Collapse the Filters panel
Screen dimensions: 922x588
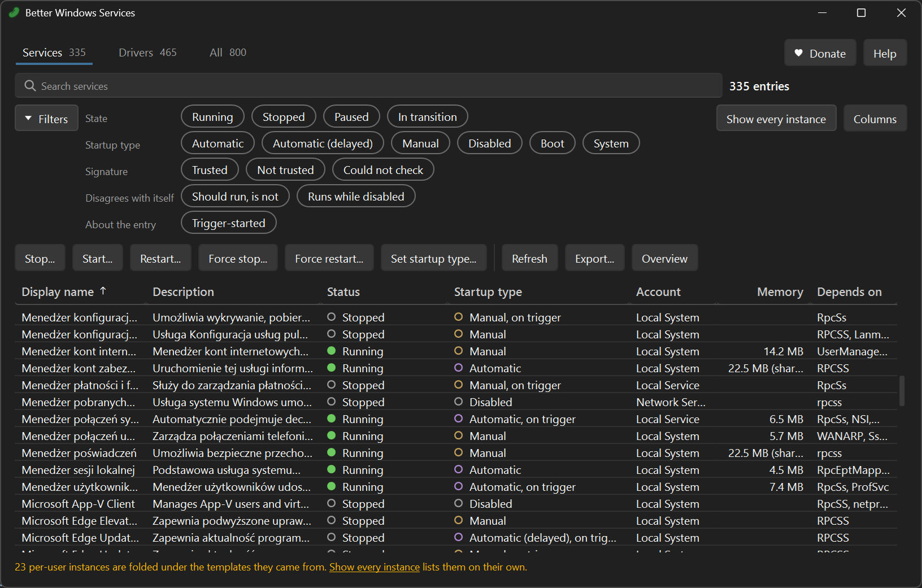[x=46, y=119]
